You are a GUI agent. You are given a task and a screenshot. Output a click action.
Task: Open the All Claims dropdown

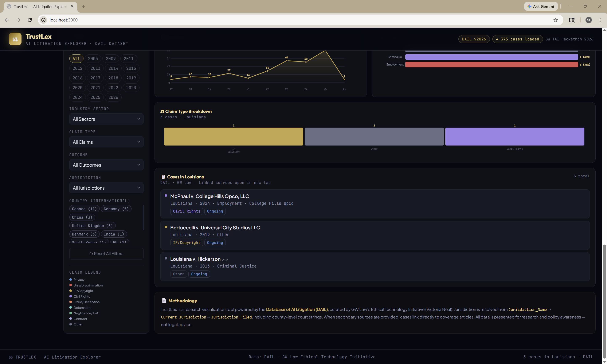pyautogui.click(x=106, y=142)
